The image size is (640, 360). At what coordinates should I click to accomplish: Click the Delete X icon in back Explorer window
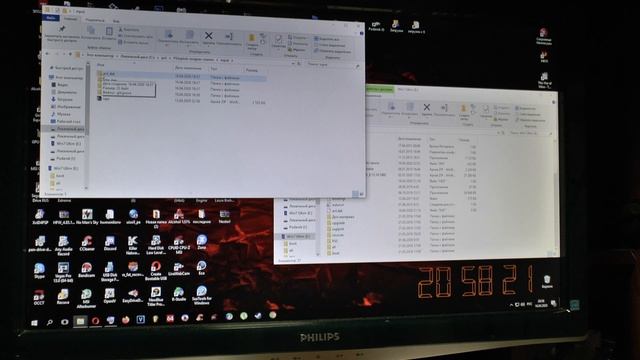[427, 107]
